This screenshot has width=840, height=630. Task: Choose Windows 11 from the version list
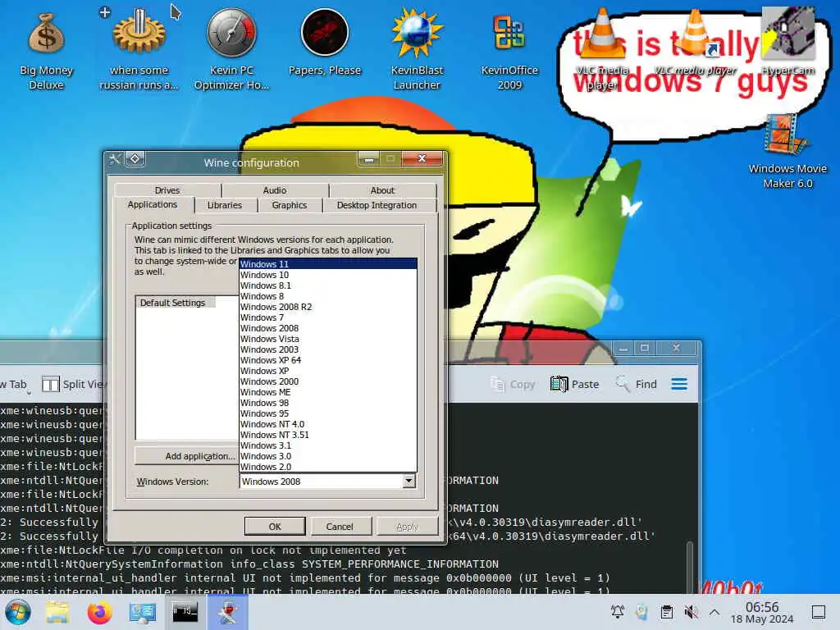(x=328, y=264)
